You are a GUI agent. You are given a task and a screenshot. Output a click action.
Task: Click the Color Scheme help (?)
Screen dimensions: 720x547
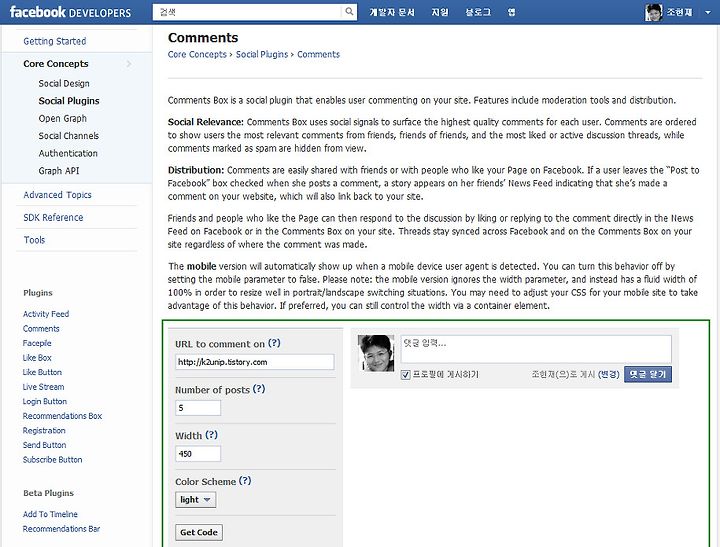245,481
